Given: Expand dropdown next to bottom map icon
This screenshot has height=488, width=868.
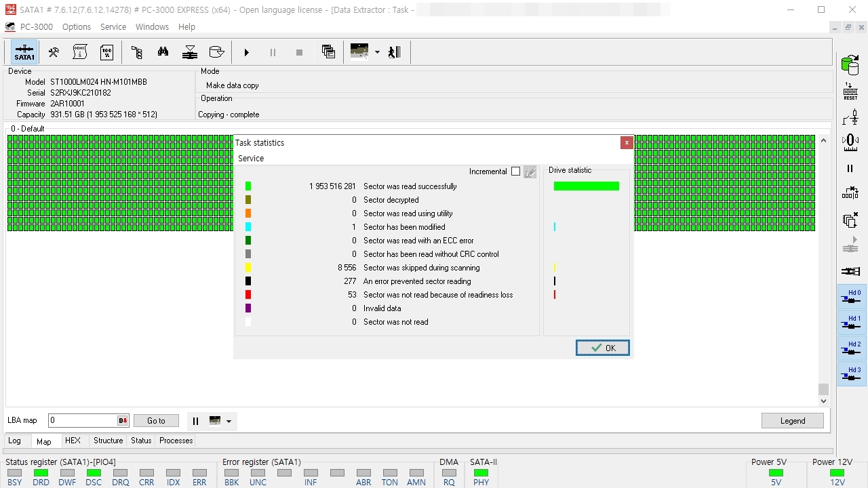Looking at the screenshot, I should [229, 421].
